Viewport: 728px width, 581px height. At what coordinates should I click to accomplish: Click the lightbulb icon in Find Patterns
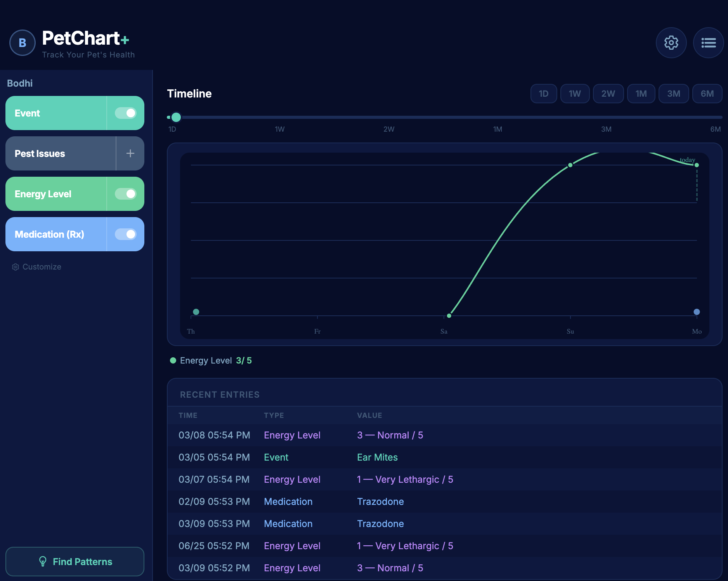(43, 561)
